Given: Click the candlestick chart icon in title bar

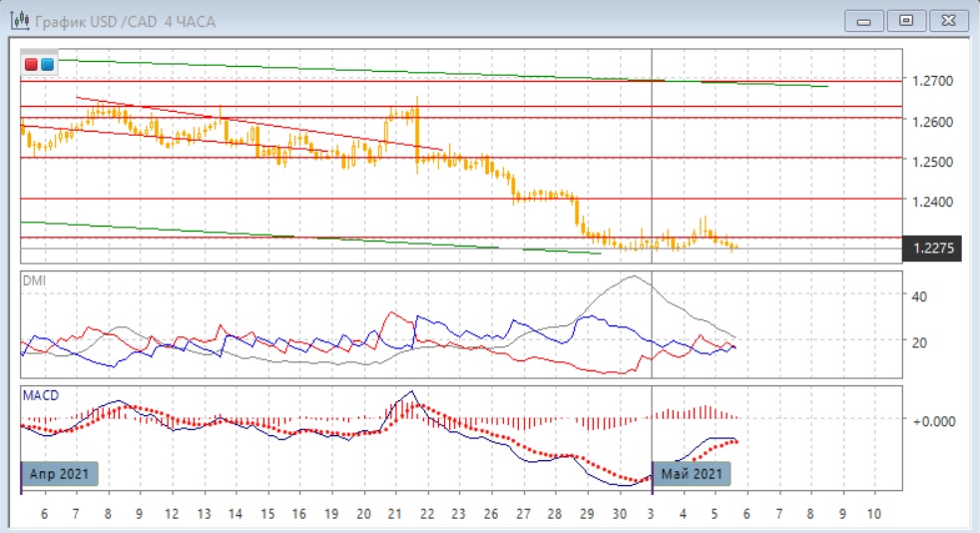Looking at the screenshot, I should point(19,20).
